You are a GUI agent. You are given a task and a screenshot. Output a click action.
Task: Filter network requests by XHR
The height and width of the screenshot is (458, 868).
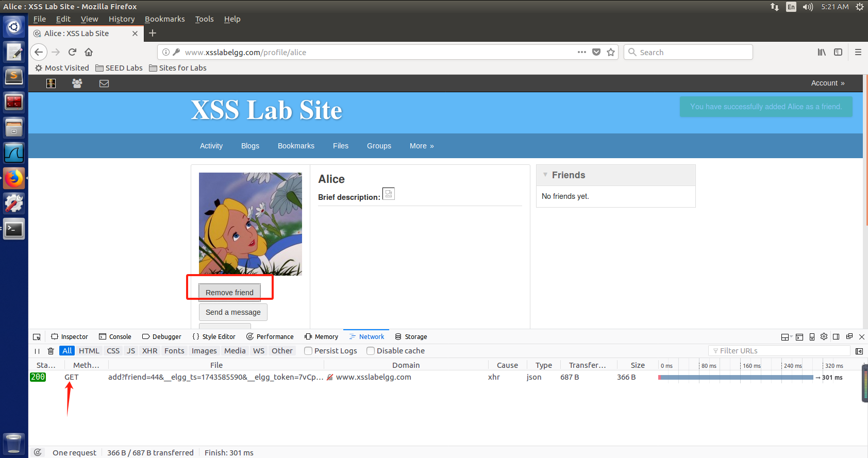[150, 351]
